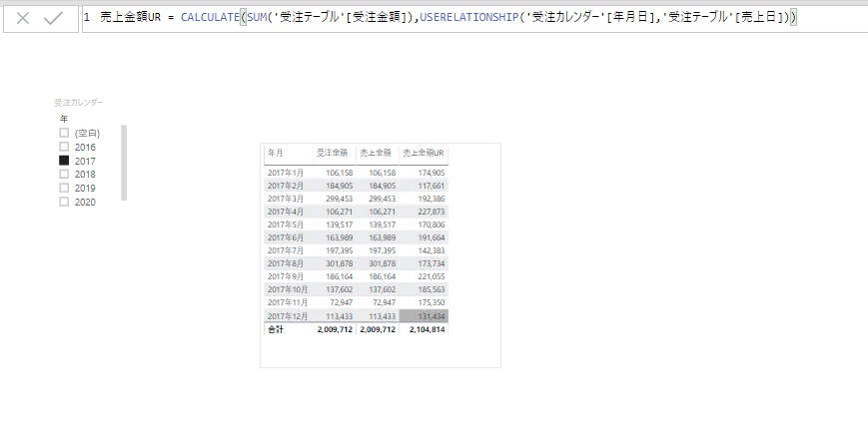Check the 2016 year checkbox
868x440 pixels.
coord(64,147)
